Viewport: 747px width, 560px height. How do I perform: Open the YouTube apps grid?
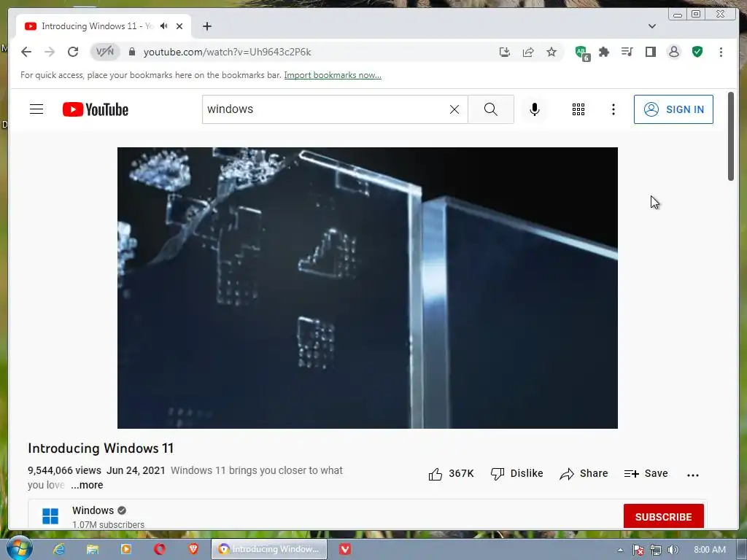click(578, 109)
